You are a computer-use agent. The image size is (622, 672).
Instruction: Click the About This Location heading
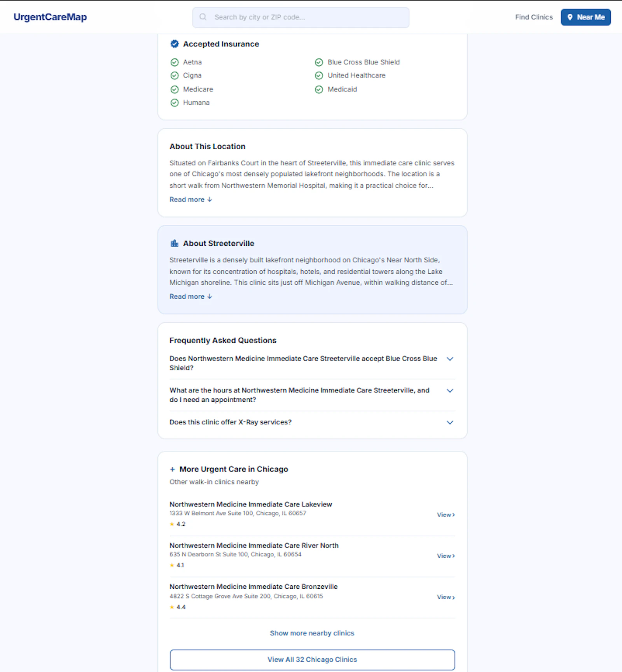[x=207, y=147]
